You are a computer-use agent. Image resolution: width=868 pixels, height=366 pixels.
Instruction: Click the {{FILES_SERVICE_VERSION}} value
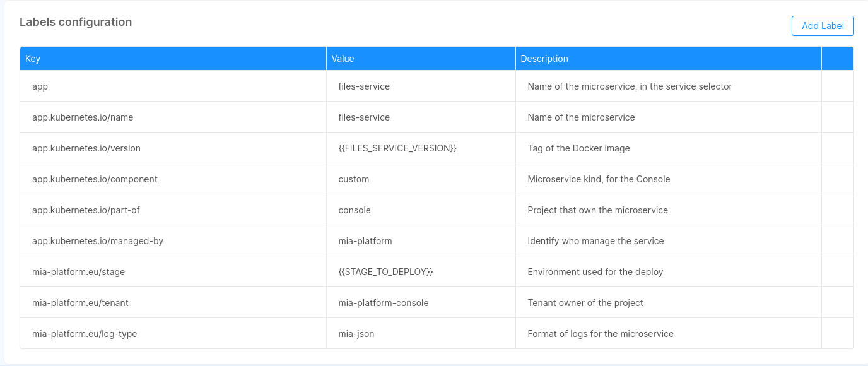pyautogui.click(x=397, y=148)
